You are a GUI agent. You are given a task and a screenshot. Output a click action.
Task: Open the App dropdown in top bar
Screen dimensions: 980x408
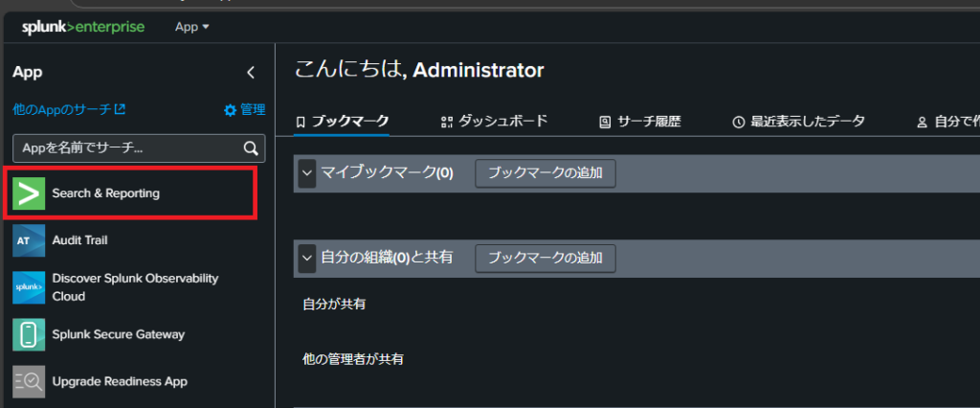(x=191, y=27)
